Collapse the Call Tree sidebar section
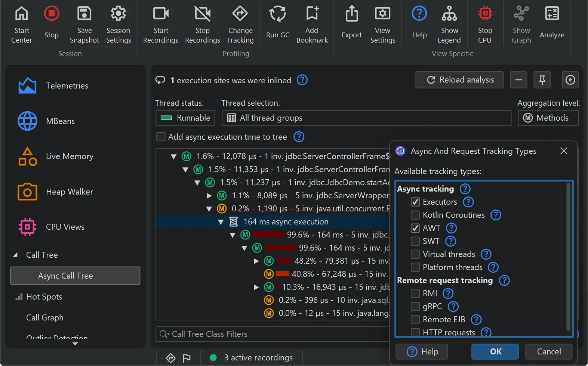 [x=15, y=255]
